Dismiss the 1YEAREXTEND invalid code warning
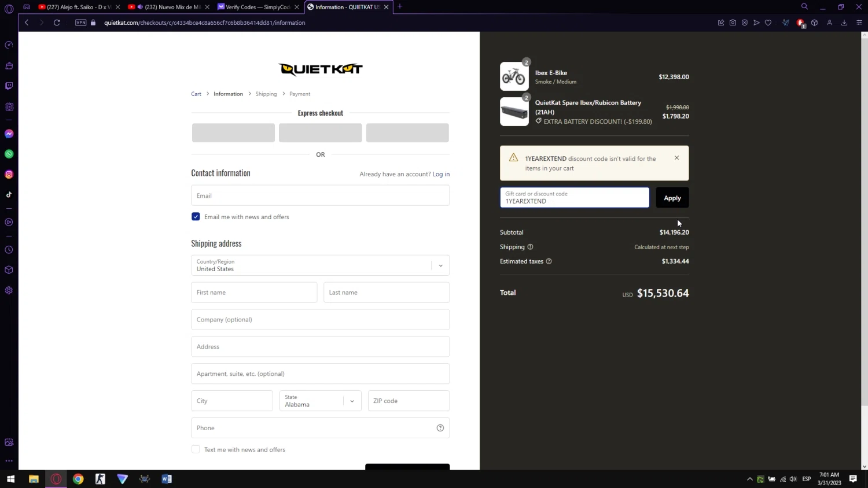868x488 pixels. coord(676,158)
